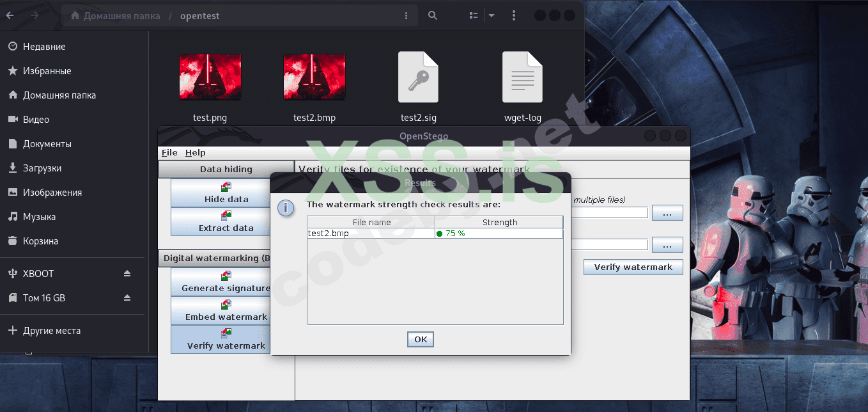This screenshot has width=868, height=412.
Task: Expand view options dropdown arrow
Action: 492,15
